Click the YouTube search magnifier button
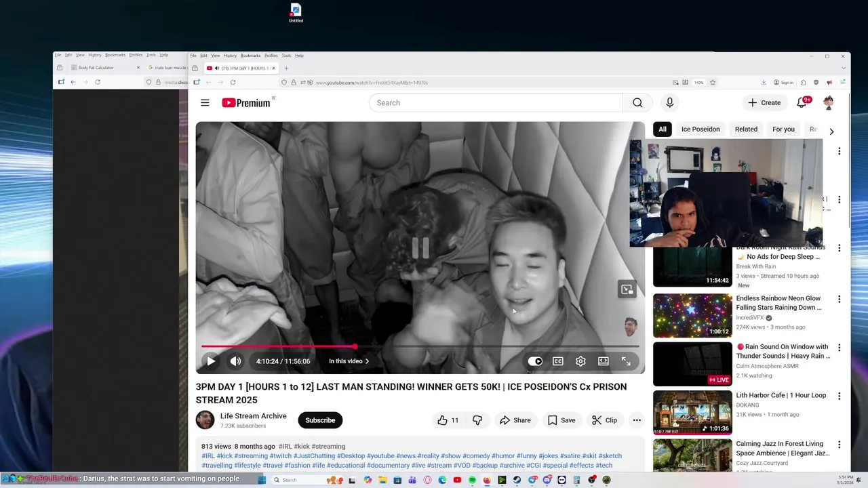 pos(637,103)
